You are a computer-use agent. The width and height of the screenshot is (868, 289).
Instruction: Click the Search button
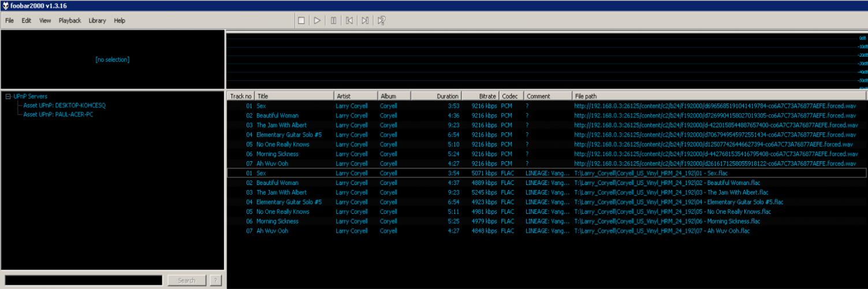pos(186,280)
